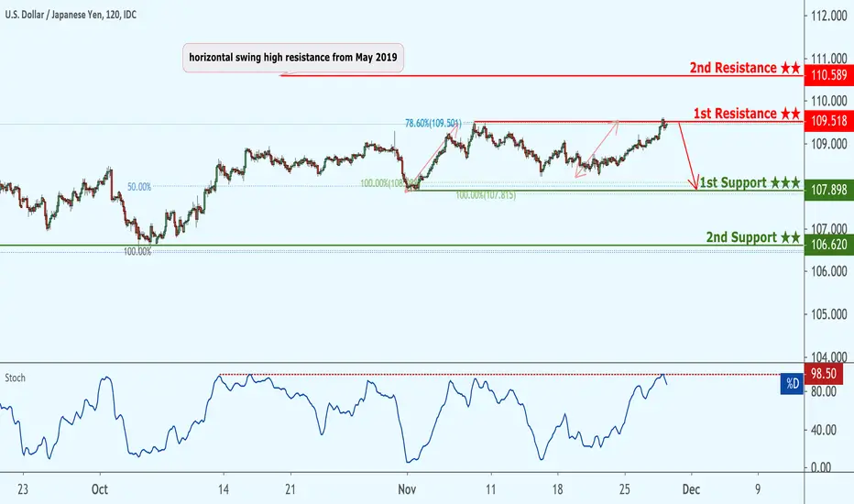Click the 0.00 stochastic axis value
The width and height of the screenshot is (854, 504).
821,467
